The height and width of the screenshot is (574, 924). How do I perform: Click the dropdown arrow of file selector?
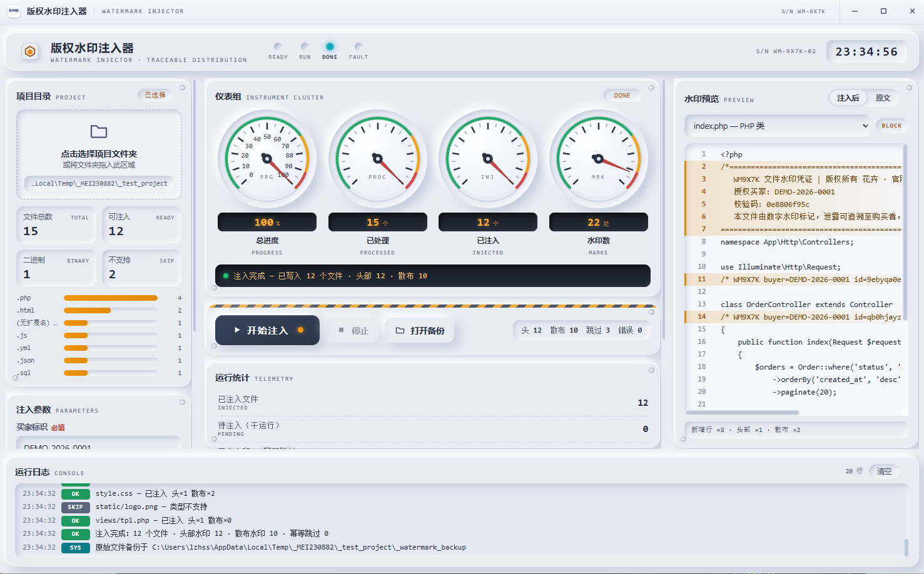865,126
